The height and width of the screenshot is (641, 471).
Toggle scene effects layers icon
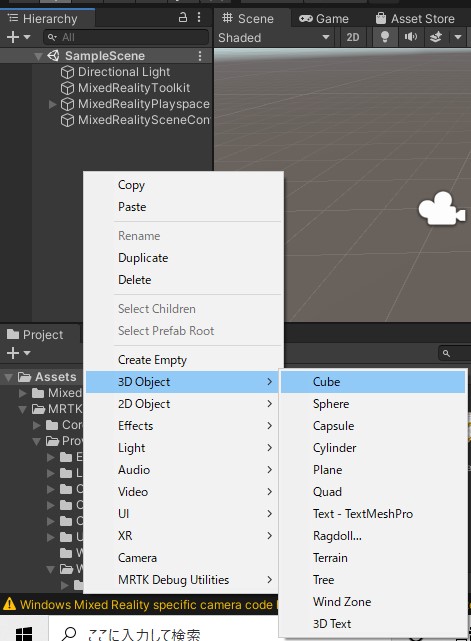point(436,37)
